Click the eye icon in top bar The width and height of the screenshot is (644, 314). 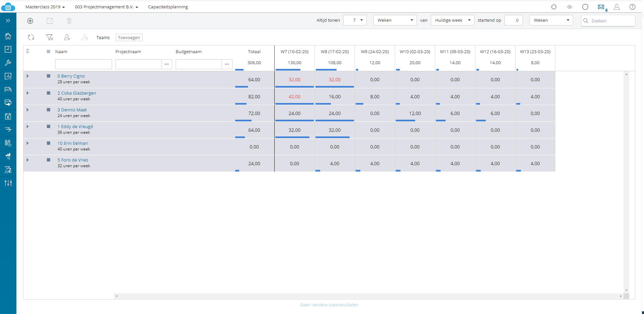point(569,7)
